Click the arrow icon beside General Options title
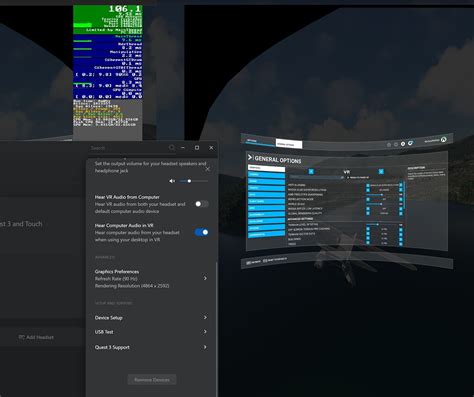The height and width of the screenshot is (397, 474). (250, 157)
